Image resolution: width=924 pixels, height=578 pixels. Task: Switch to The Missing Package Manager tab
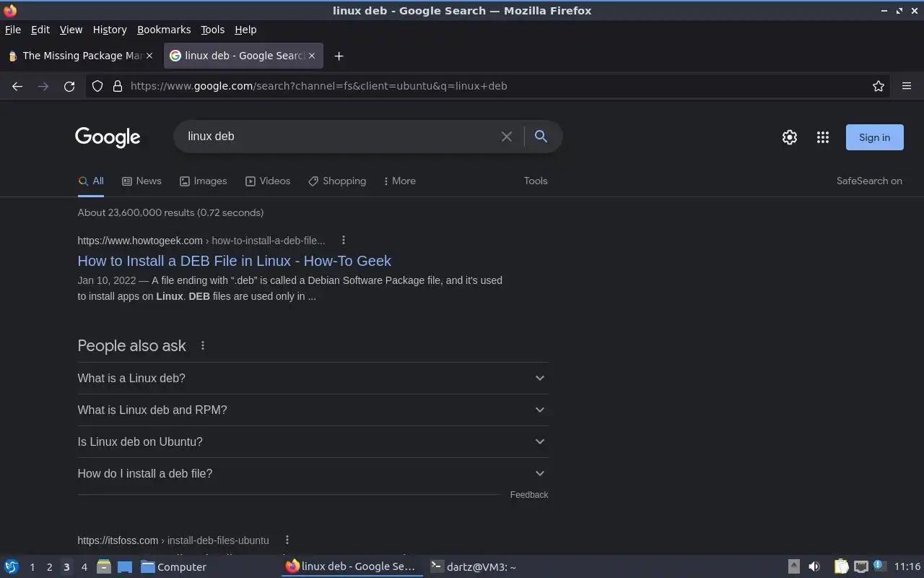pos(81,56)
